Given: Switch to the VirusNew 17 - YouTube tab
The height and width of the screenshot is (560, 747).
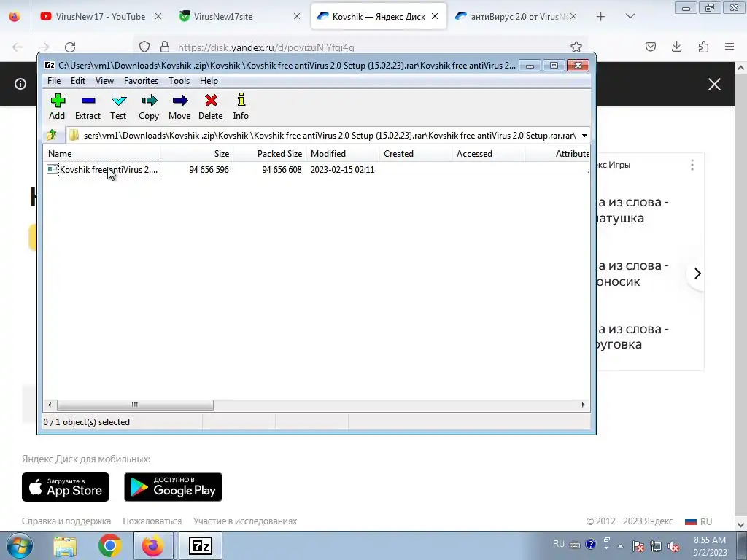Looking at the screenshot, I should click(x=101, y=16).
